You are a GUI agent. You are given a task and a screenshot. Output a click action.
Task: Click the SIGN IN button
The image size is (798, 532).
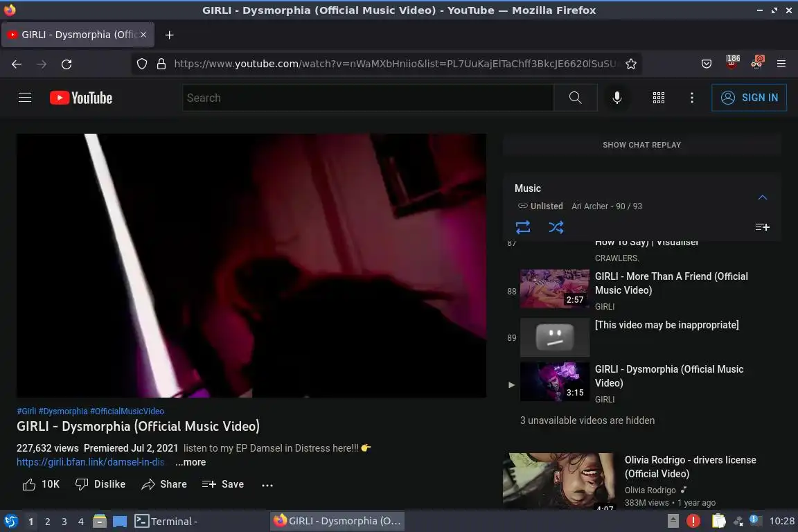[x=749, y=97]
